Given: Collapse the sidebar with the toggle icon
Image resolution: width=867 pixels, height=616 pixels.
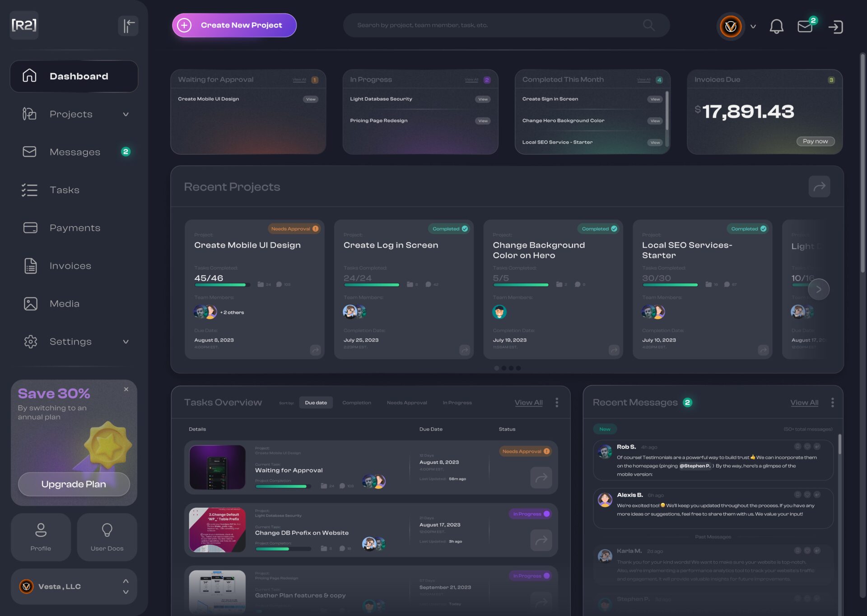Looking at the screenshot, I should pos(128,26).
